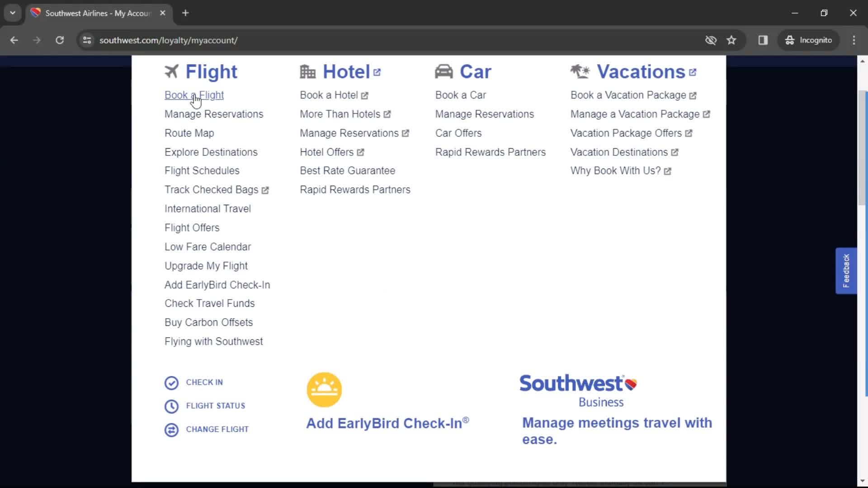
Task: Click the Flight Status clock icon
Action: [x=170, y=406]
